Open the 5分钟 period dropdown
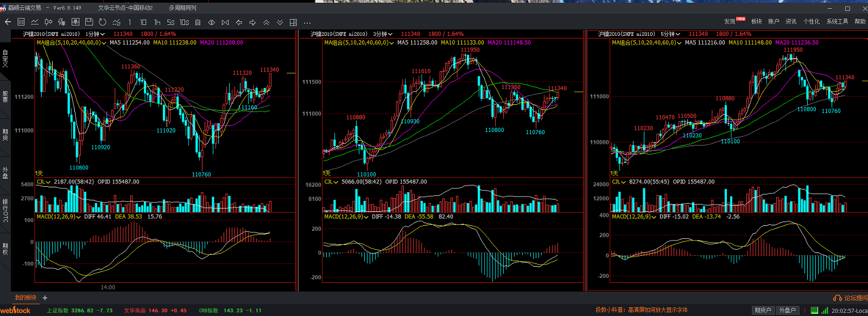Screen dimensions: 868x316 pyautogui.click(x=670, y=34)
